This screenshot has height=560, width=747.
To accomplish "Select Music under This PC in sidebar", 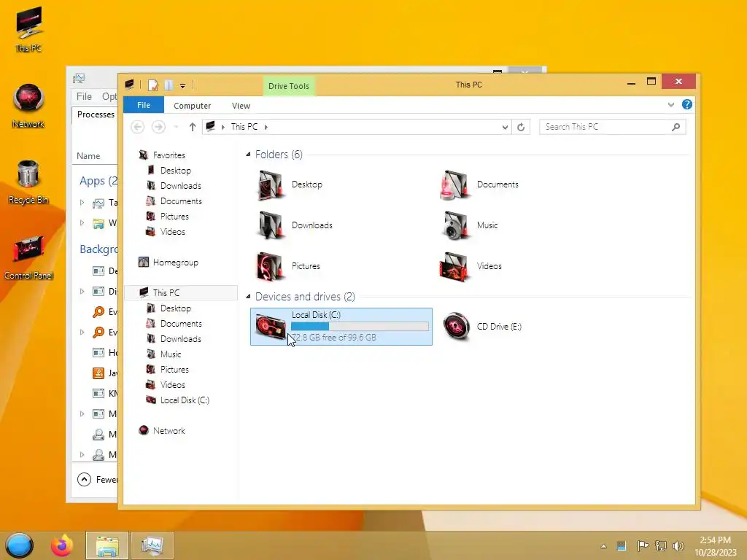I will [x=163, y=354].
